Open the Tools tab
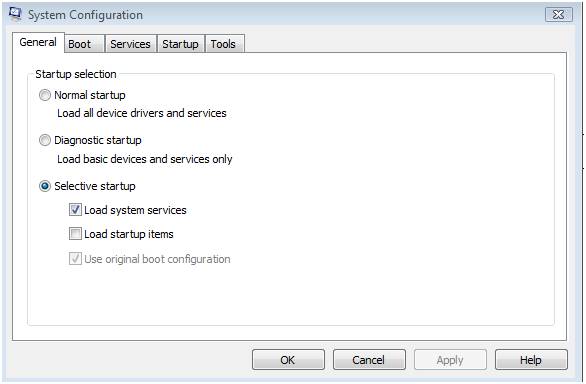Screen dimensions: 586x384 (224, 44)
